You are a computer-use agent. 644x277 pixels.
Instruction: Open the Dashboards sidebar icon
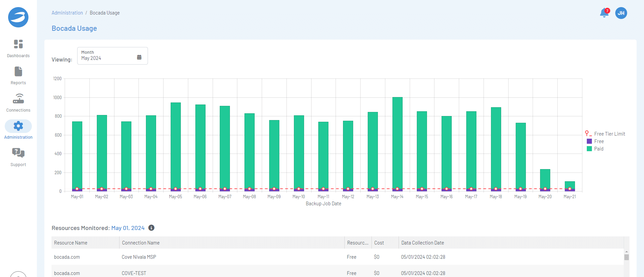pyautogui.click(x=18, y=44)
